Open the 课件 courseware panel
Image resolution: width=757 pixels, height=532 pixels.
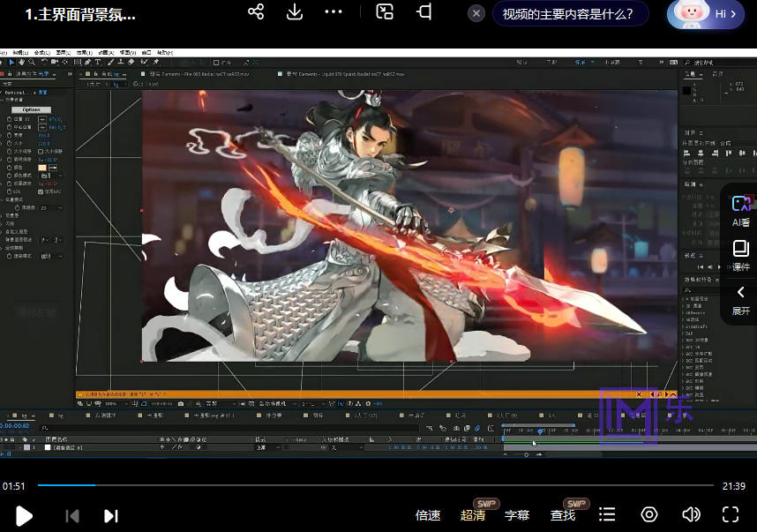click(x=741, y=256)
